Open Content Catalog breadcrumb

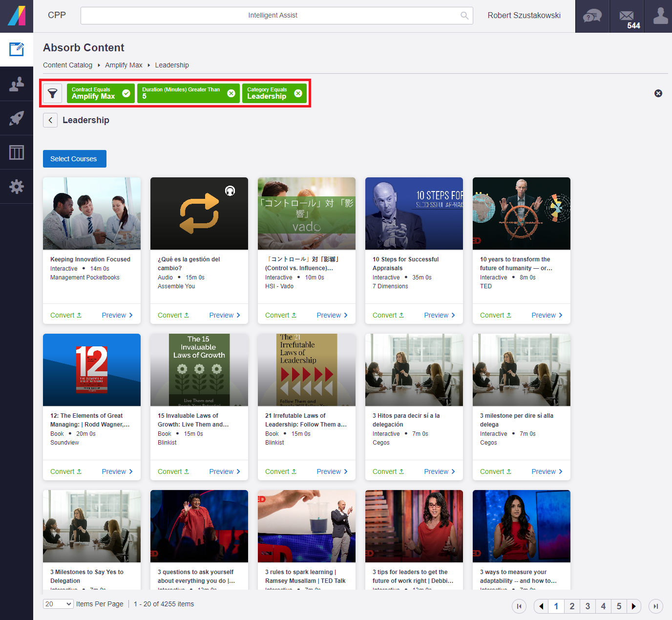click(67, 65)
